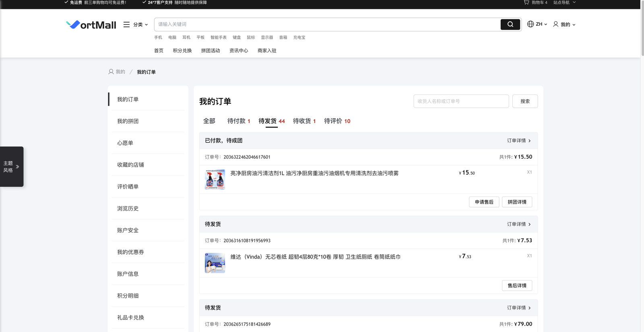The height and width of the screenshot is (332, 644).
Task: Click the order search input field
Action: [x=461, y=101]
